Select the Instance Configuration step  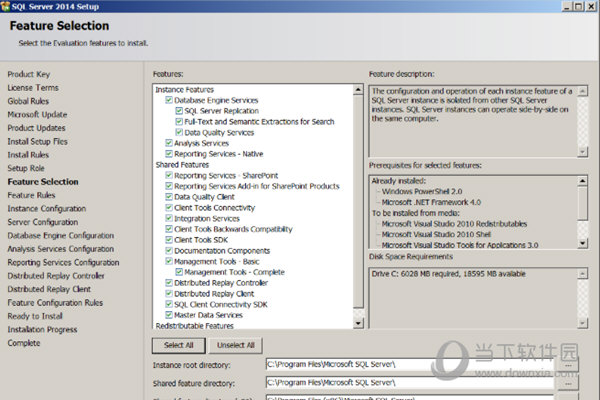pos(47,209)
